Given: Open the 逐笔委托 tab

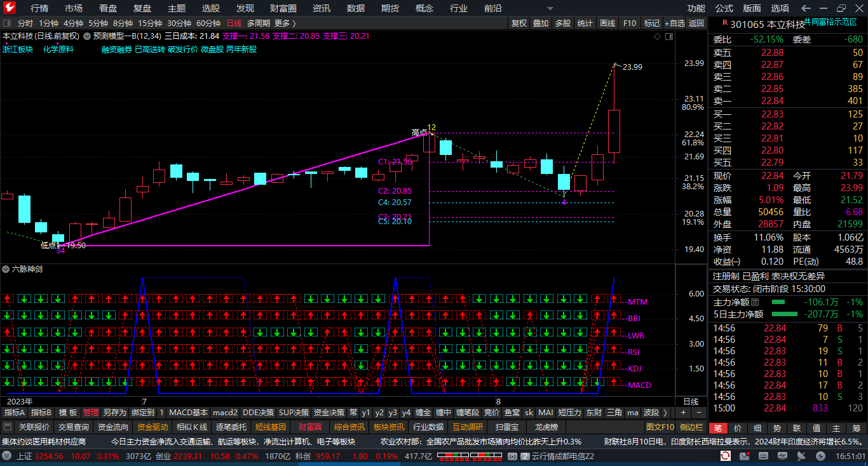Looking at the screenshot, I should pyautogui.click(x=231, y=427).
